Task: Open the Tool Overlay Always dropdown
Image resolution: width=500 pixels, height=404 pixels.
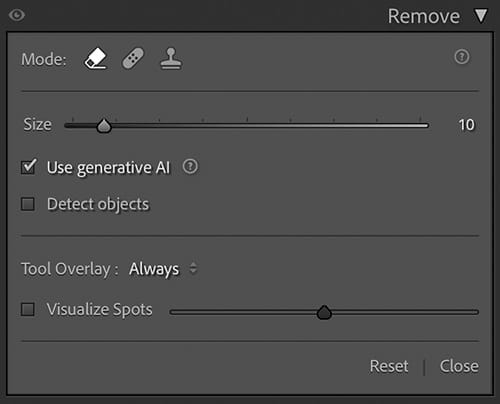Action: pyautogui.click(x=163, y=269)
